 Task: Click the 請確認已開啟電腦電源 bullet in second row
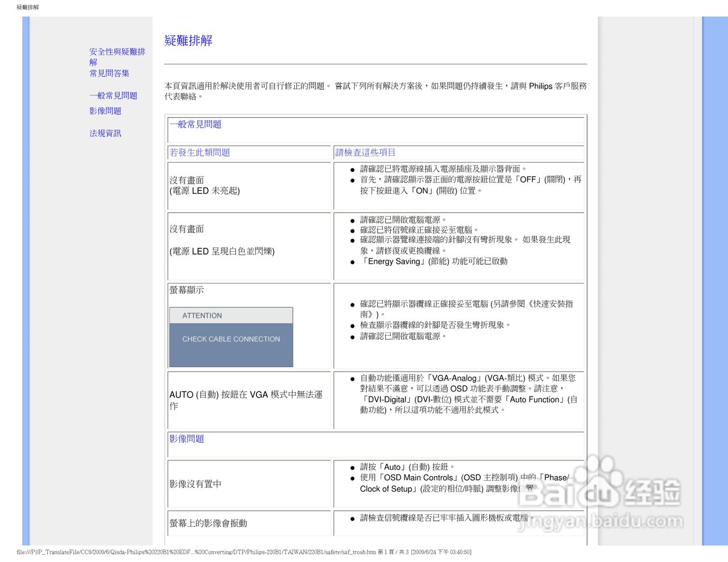point(403,220)
